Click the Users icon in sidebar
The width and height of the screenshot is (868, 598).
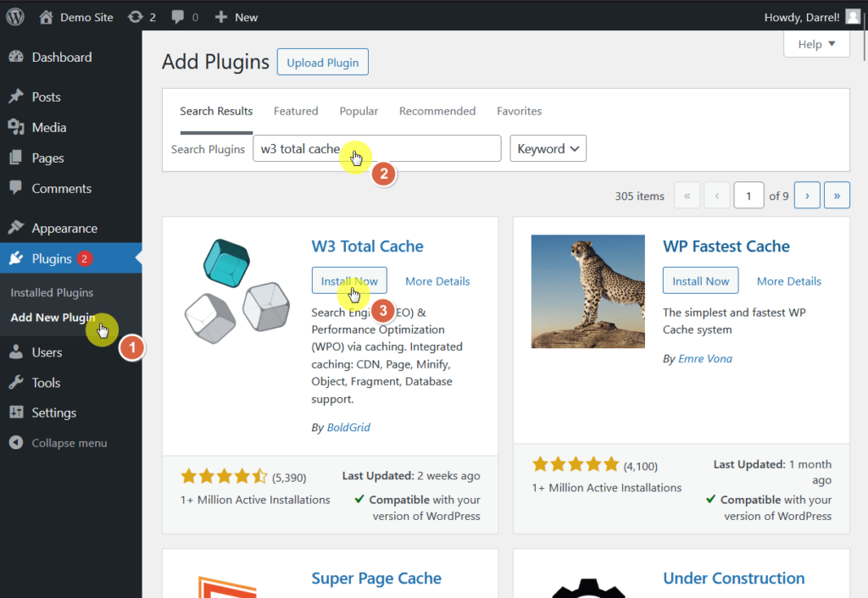pos(16,352)
